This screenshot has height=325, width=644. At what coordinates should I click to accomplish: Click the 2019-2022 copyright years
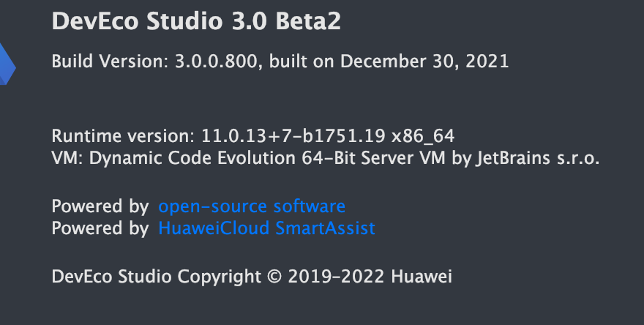(x=337, y=277)
